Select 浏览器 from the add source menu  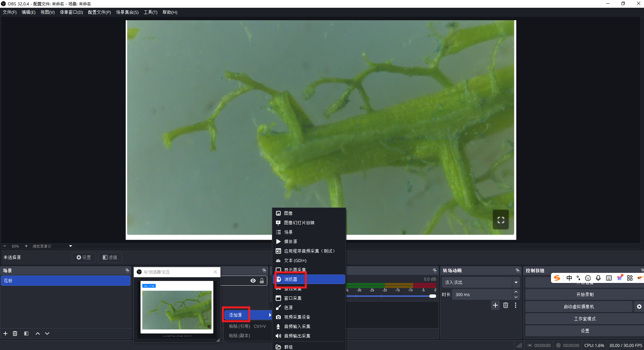point(290,279)
